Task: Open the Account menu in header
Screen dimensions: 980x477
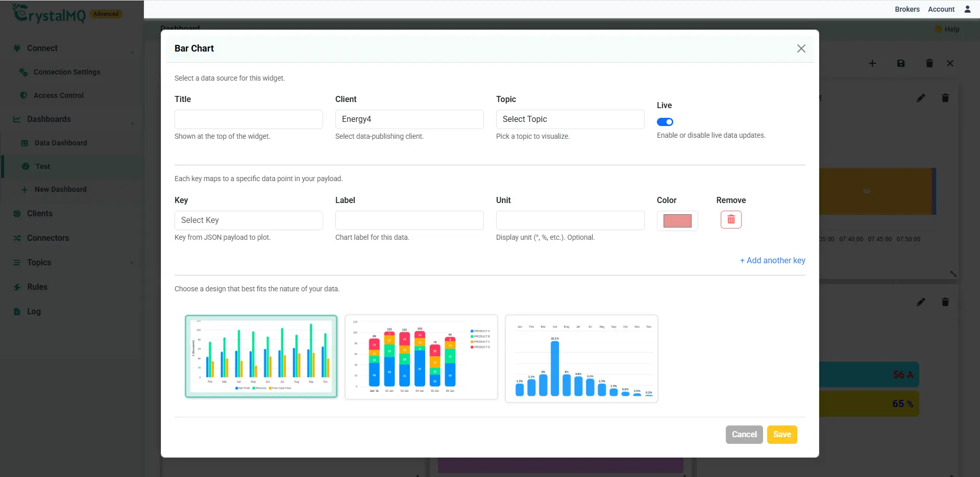Action: [941, 9]
